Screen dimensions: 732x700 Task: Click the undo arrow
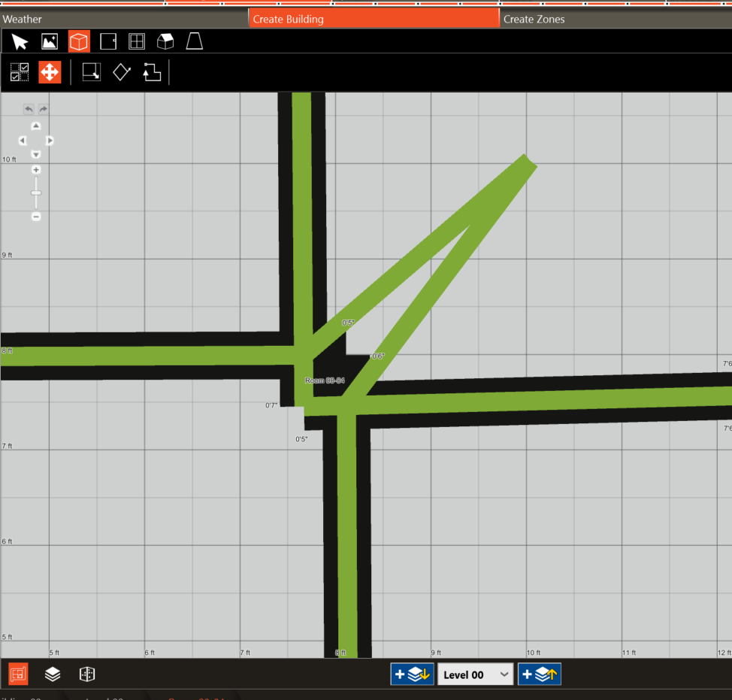click(x=29, y=109)
